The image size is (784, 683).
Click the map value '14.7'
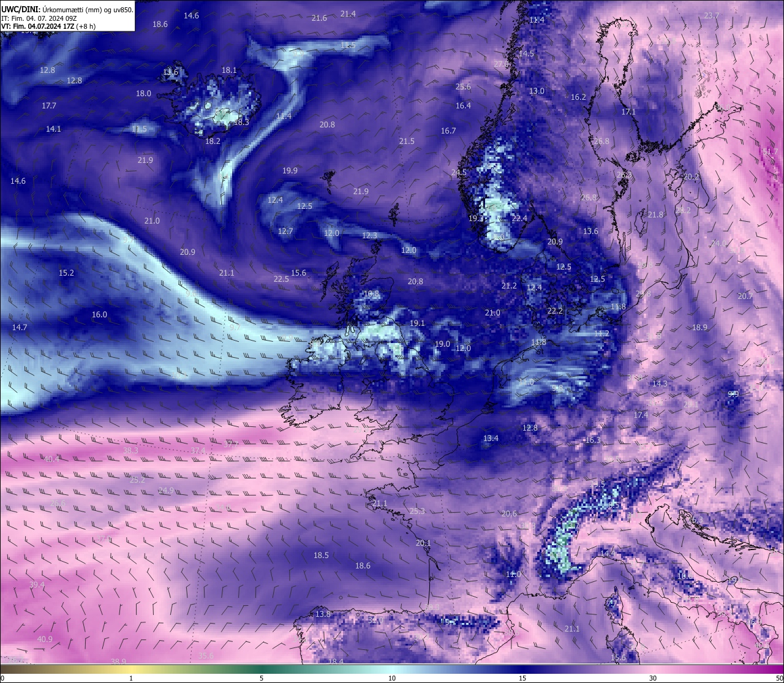point(20,327)
